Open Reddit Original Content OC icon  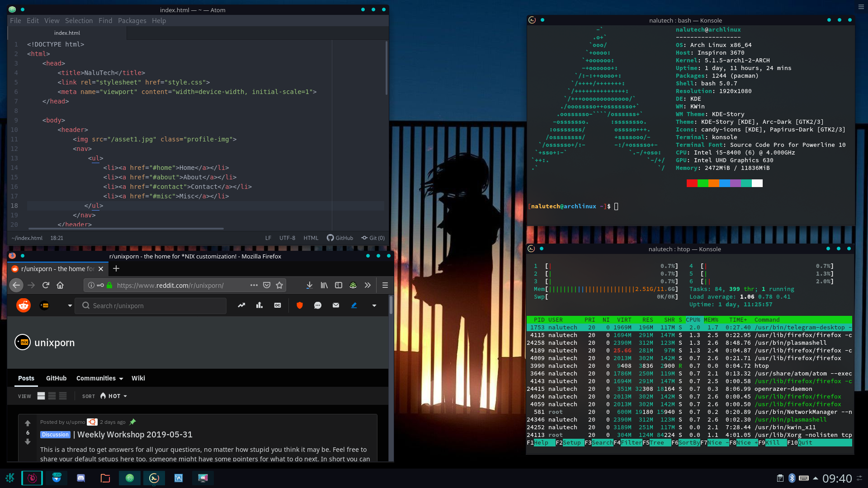[x=278, y=305]
